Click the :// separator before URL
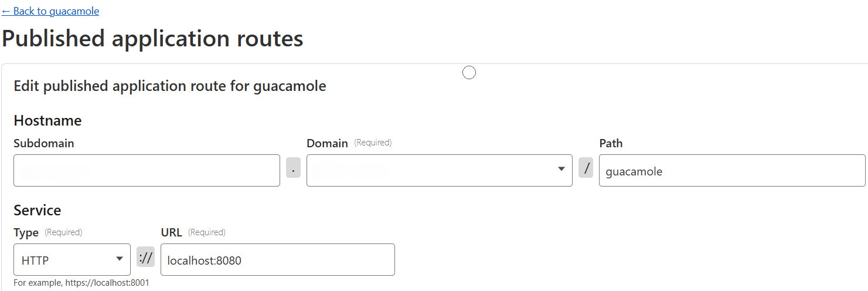Viewport: 868px width, 291px height. [145, 257]
